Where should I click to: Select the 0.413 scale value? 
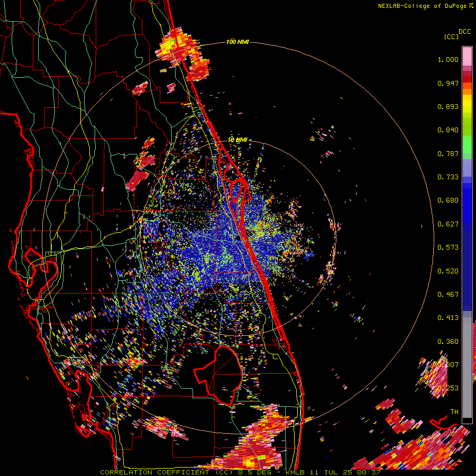pos(448,318)
